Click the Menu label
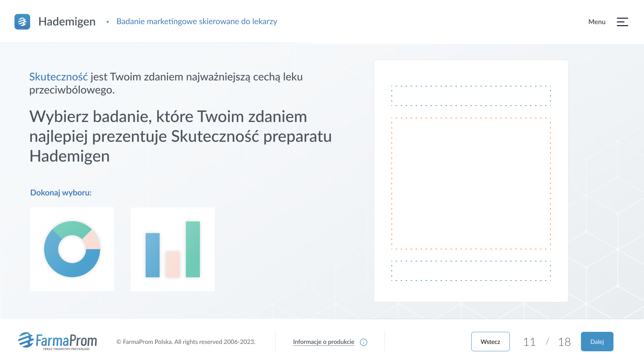This screenshot has width=644, height=362. tap(597, 22)
